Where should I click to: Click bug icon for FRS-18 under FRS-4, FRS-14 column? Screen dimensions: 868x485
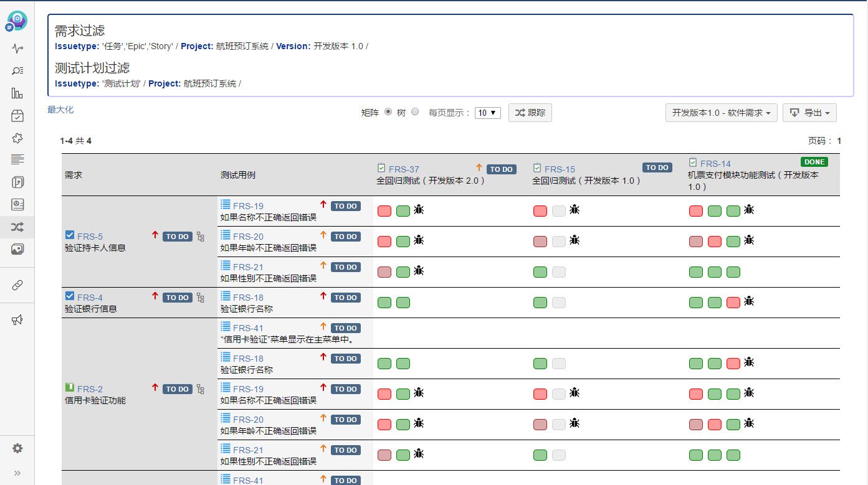click(750, 301)
